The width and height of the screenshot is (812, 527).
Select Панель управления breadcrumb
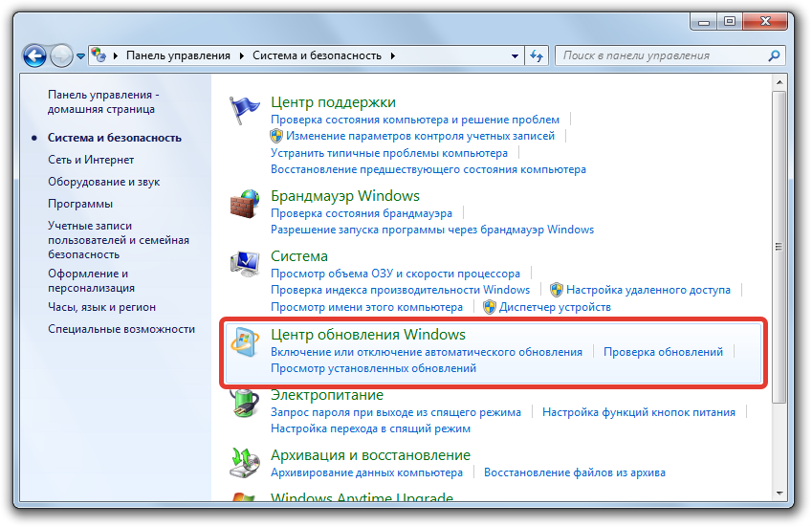(178, 55)
